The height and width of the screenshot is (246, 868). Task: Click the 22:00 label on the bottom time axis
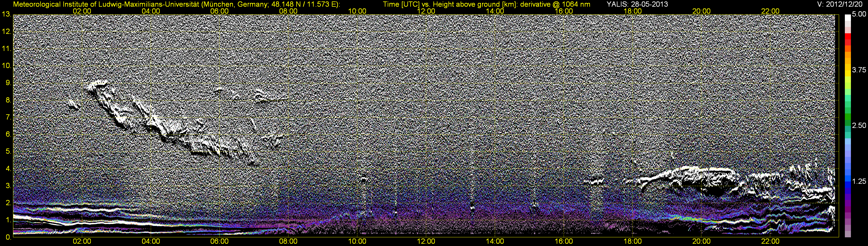click(x=770, y=242)
